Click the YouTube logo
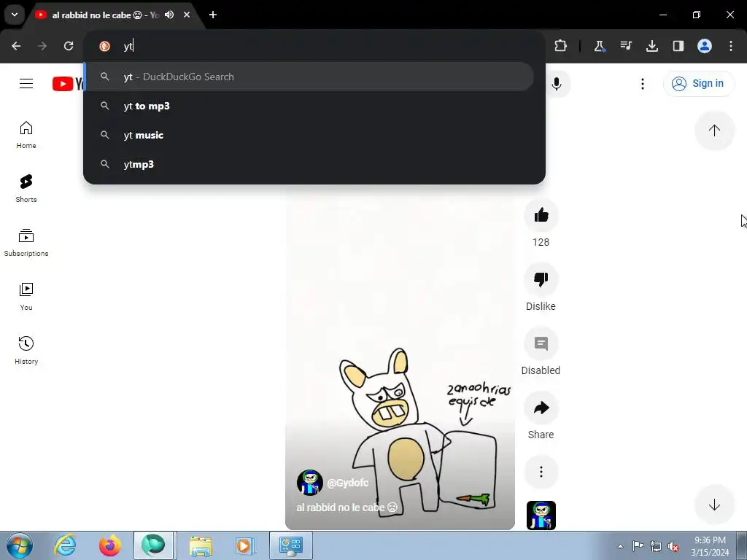 coord(68,83)
